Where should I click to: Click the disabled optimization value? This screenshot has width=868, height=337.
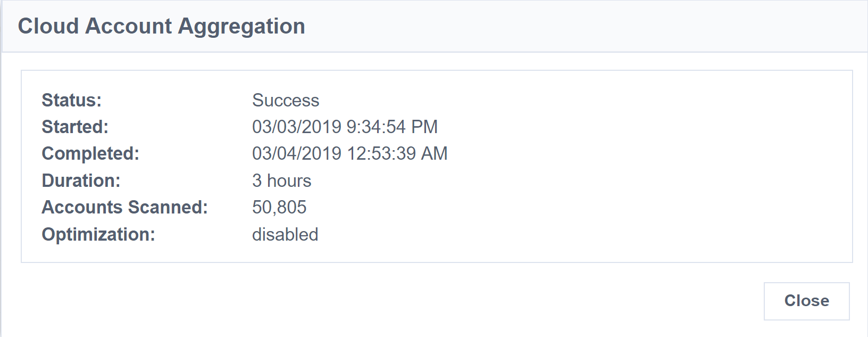(x=285, y=234)
